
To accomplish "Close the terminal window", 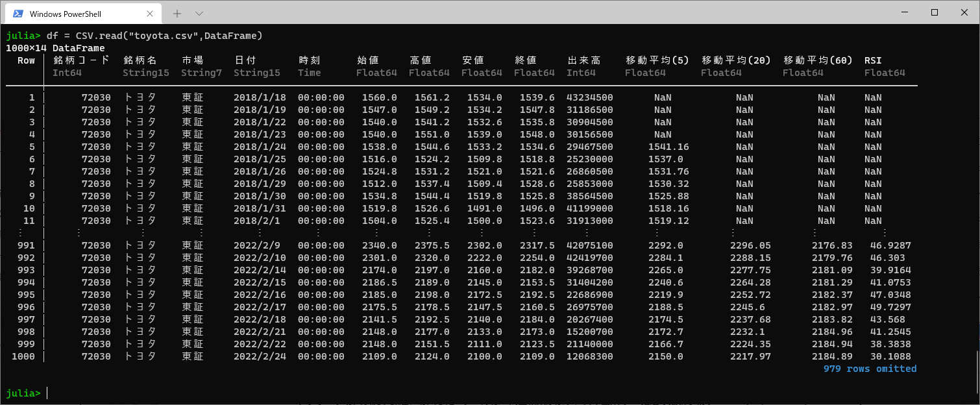I will coord(964,12).
